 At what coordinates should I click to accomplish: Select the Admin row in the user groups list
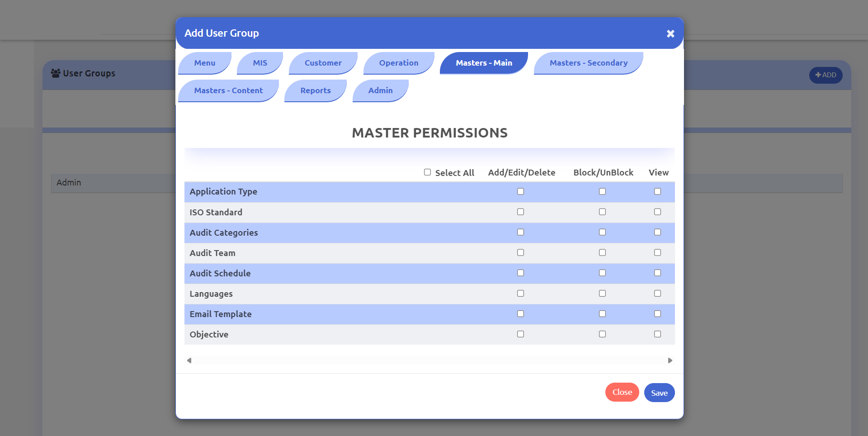coord(69,183)
